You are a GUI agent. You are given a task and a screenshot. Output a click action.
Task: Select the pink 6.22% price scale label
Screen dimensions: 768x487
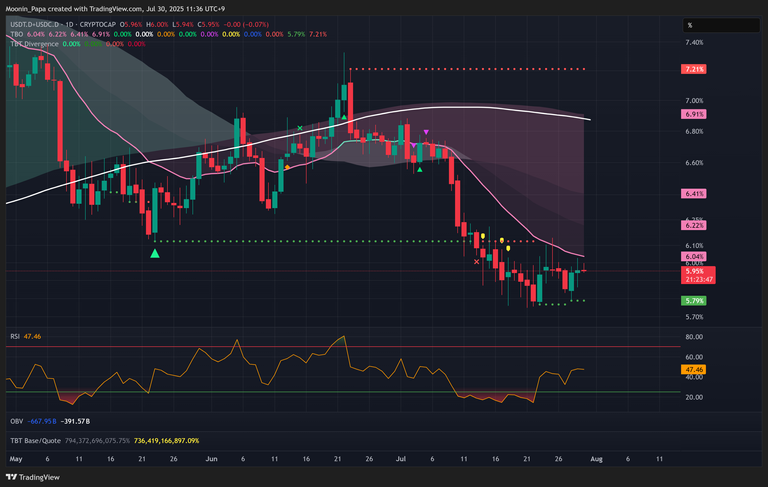click(694, 226)
